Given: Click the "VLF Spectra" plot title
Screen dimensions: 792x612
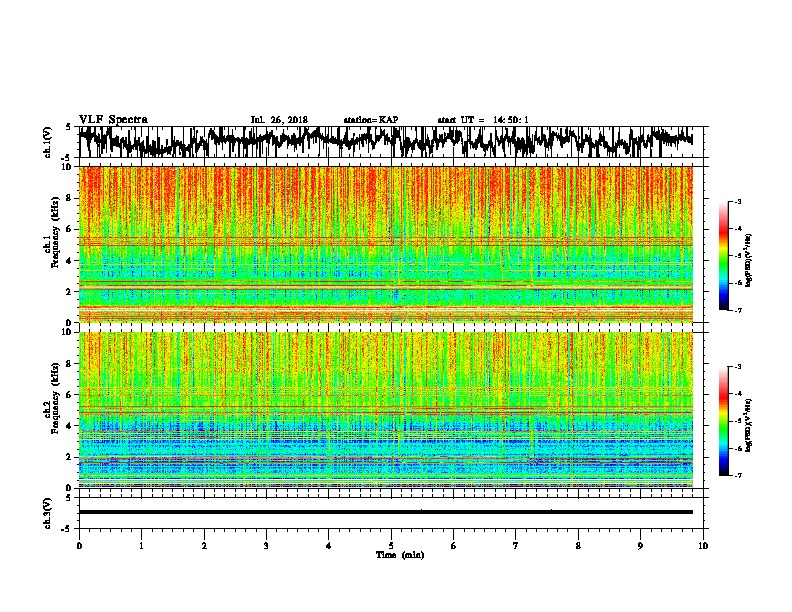Looking at the screenshot, I should pos(113,120).
